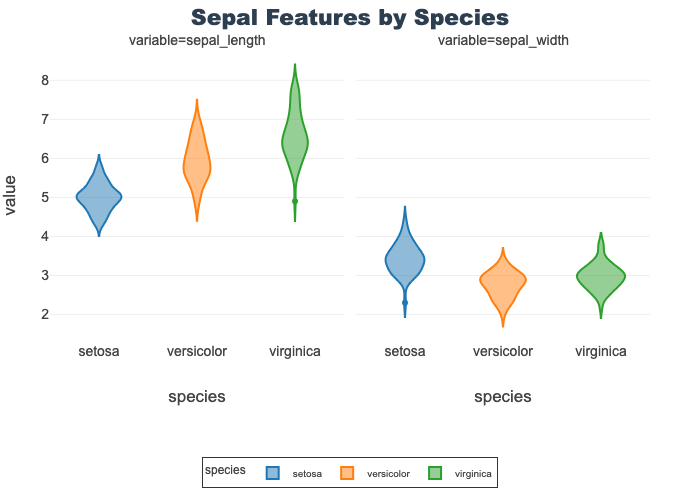Toggle versicolor legend color swatch
This screenshot has width=700, height=500.
[x=347, y=473]
